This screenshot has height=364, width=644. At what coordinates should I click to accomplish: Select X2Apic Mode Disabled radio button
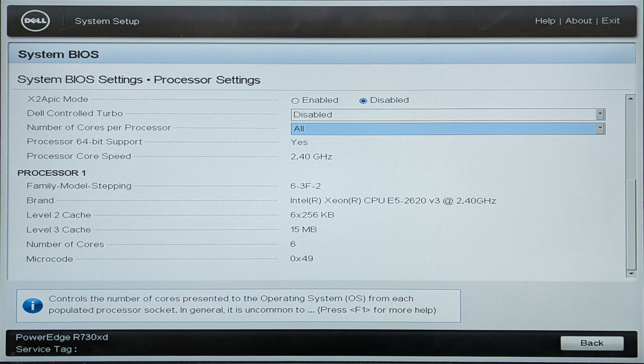coord(363,101)
